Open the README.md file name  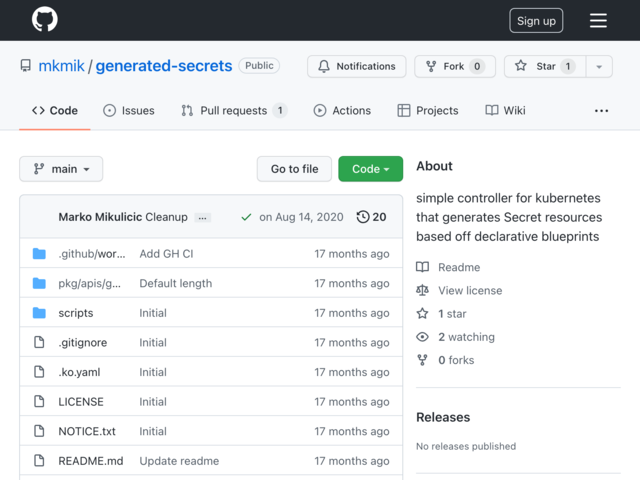(91, 461)
